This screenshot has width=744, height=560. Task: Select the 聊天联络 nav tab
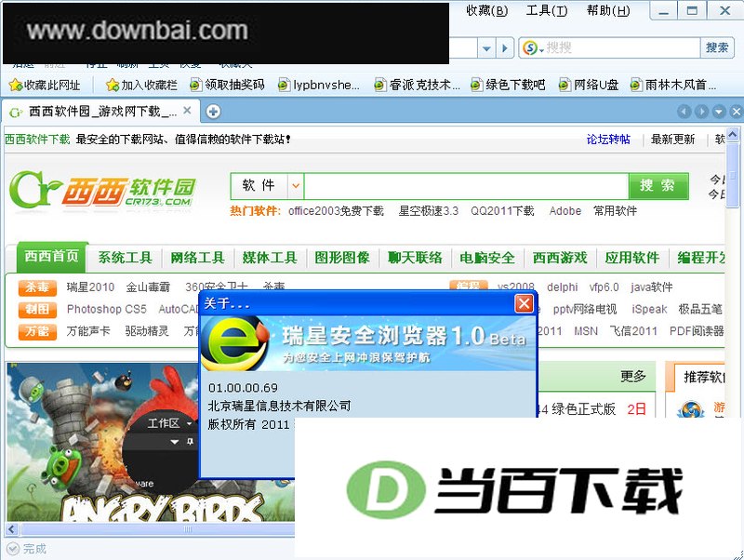pos(415,258)
